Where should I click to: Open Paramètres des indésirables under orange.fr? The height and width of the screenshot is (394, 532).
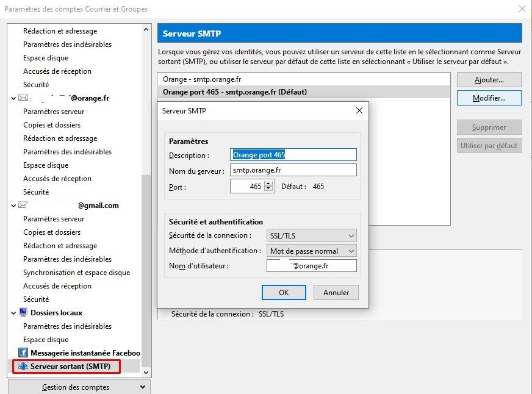click(67, 152)
